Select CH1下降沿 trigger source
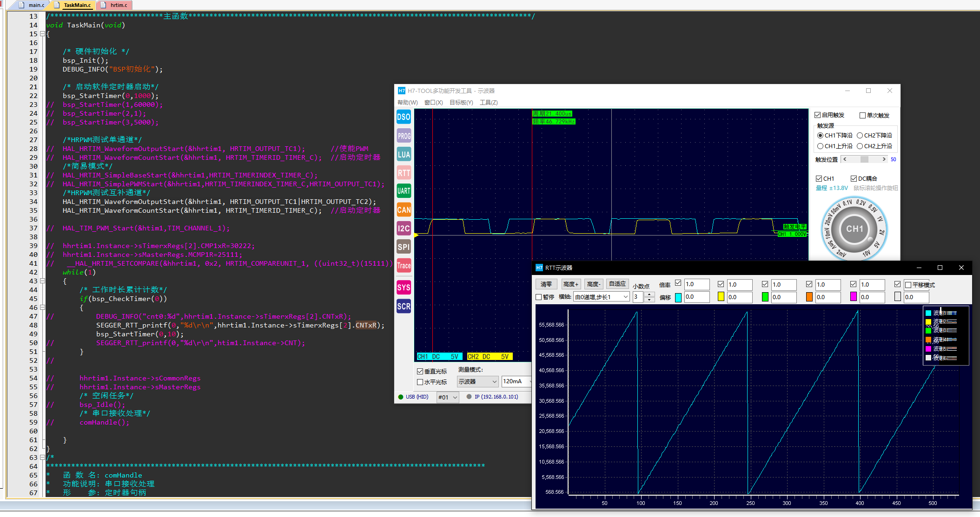980x517 pixels. pyautogui.click(x=820, y=136)
